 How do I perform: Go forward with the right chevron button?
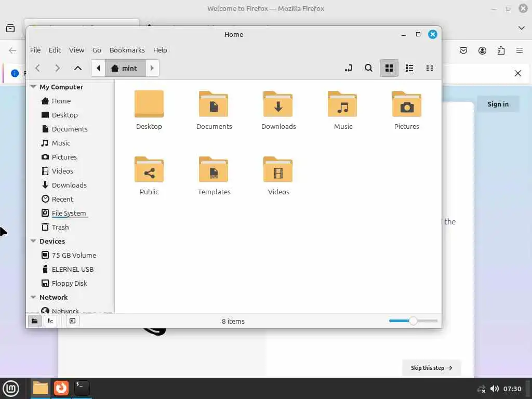(57, 68)
